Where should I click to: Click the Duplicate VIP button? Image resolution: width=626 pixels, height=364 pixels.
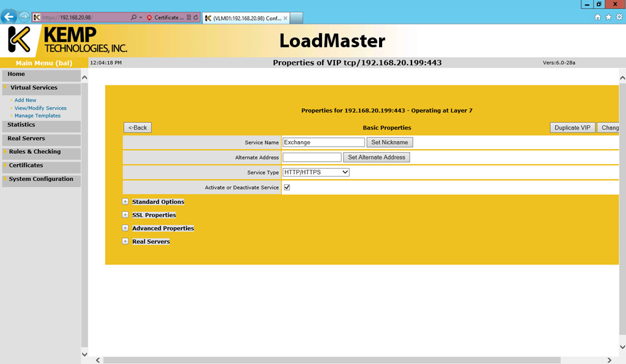point(572,128)
